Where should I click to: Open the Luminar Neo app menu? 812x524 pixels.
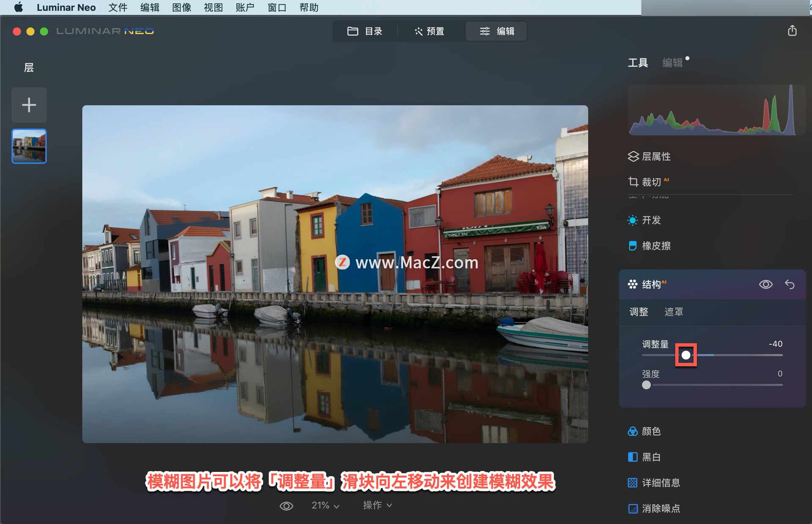coord(66,7)
